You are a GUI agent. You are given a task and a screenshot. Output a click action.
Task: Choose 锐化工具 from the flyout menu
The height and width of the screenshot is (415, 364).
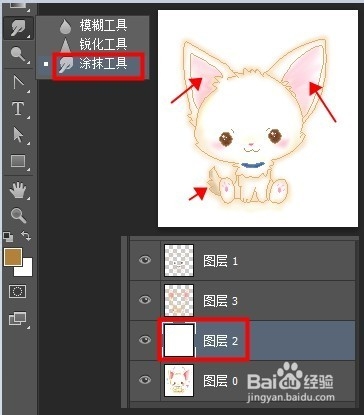coord(92,44)
